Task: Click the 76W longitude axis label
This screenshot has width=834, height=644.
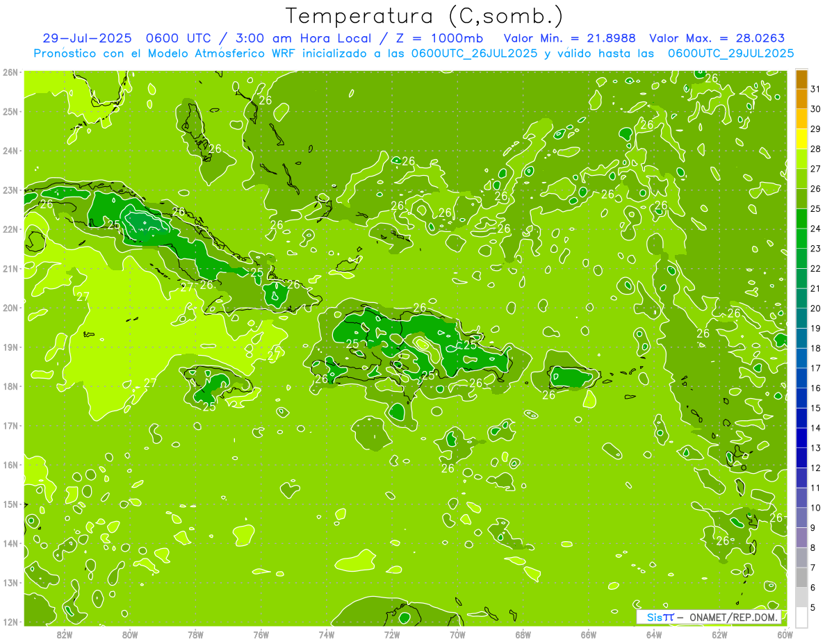Action: pyautogui.click(x=261, y=634)
